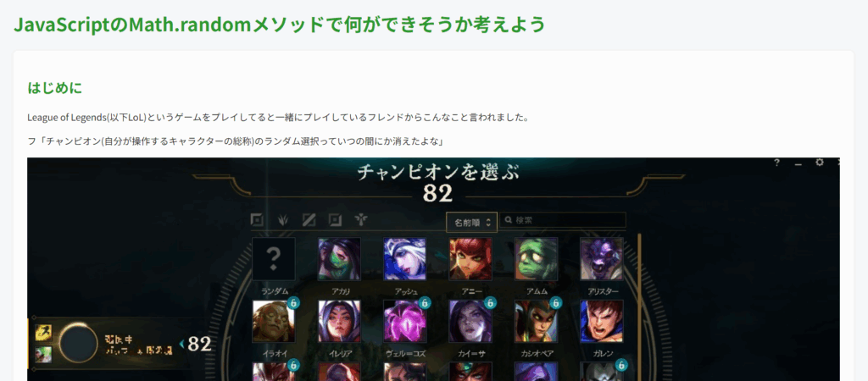The height and width of the screenshot is (381, 868).
Task: Click the 検索 champion search field
Action: [x=563, y=220]
